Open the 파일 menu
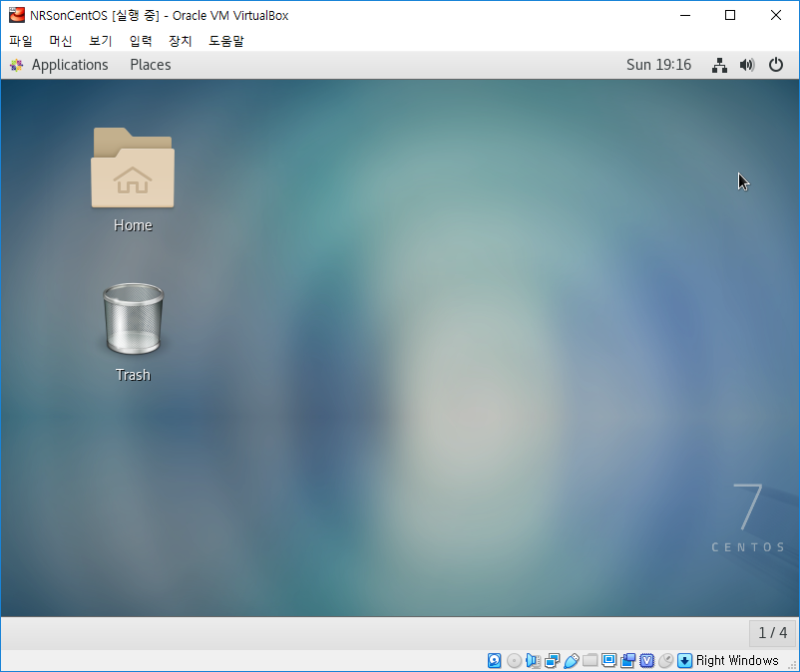The image size is (800, 672). (x=21, y=41)
